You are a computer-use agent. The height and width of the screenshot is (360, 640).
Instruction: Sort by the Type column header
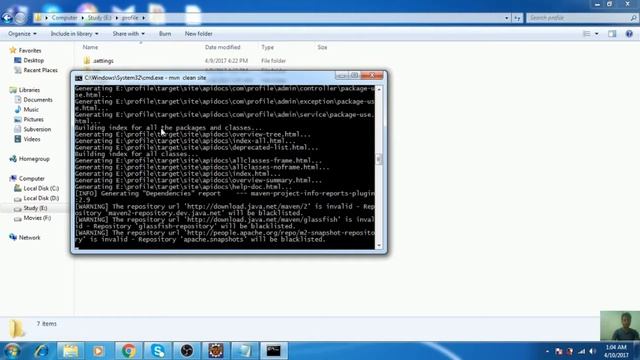267,47
